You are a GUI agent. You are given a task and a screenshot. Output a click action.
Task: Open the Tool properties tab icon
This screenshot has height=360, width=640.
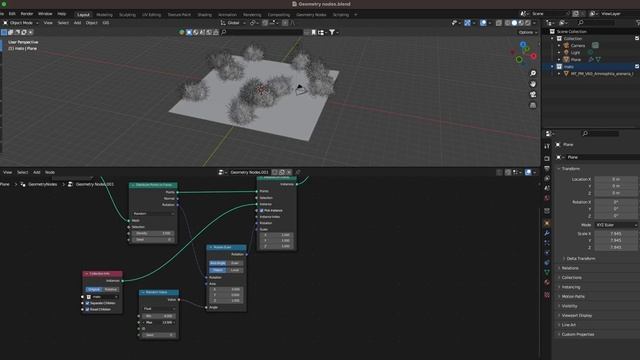(547, 146)
